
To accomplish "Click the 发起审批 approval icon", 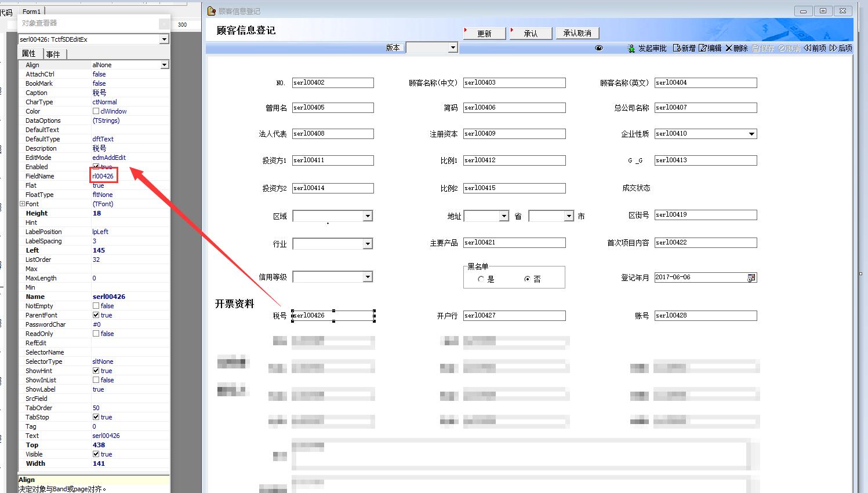I will 631,49.
